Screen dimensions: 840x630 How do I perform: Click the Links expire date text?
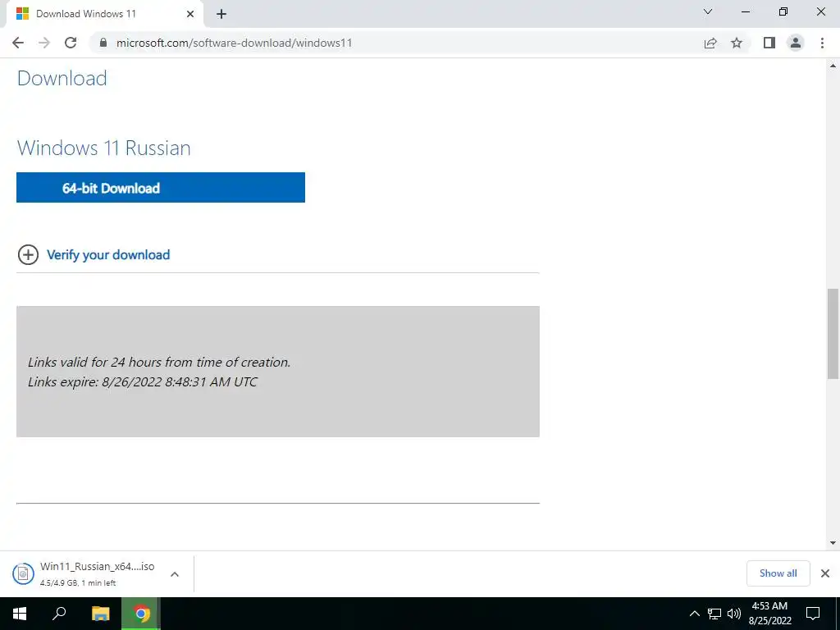click(x=143, y=382)
